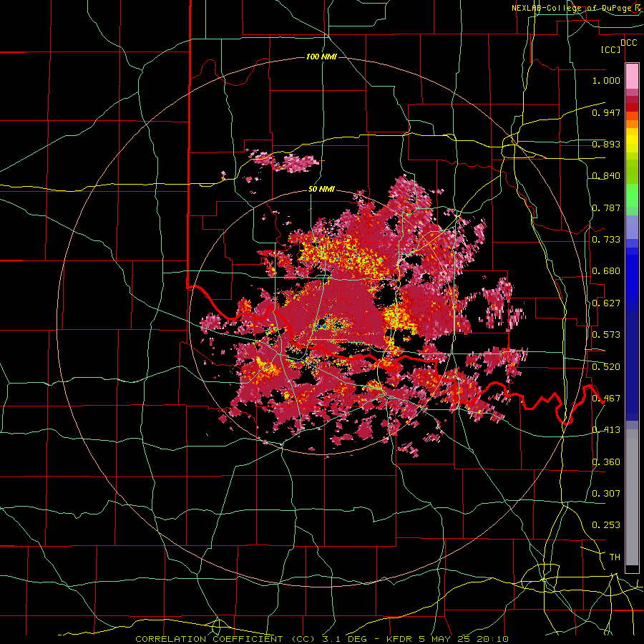The width and height of the screenshot is (644, 644).
Task: Click the "TH" threshold label on the scale
Action: 615,557
